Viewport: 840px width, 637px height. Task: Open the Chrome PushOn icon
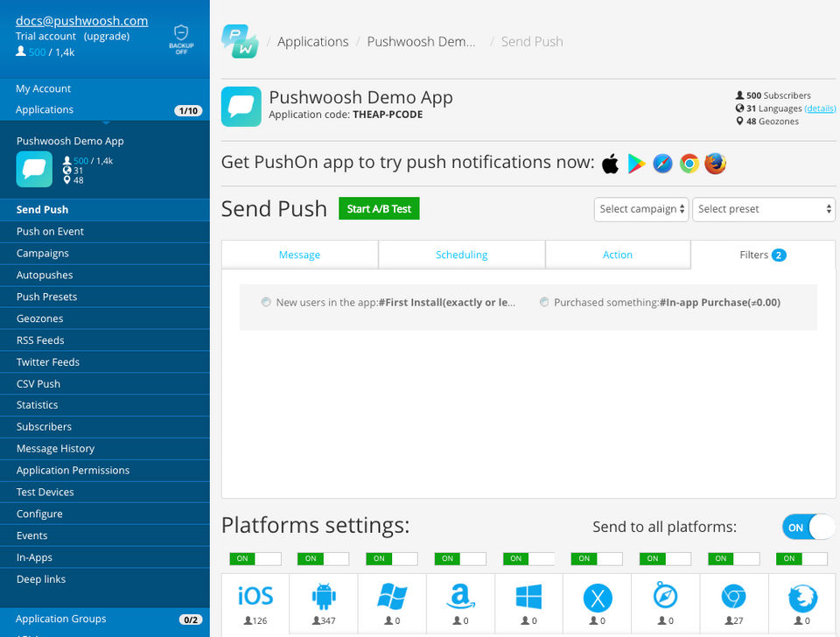[x=689, y=164]
